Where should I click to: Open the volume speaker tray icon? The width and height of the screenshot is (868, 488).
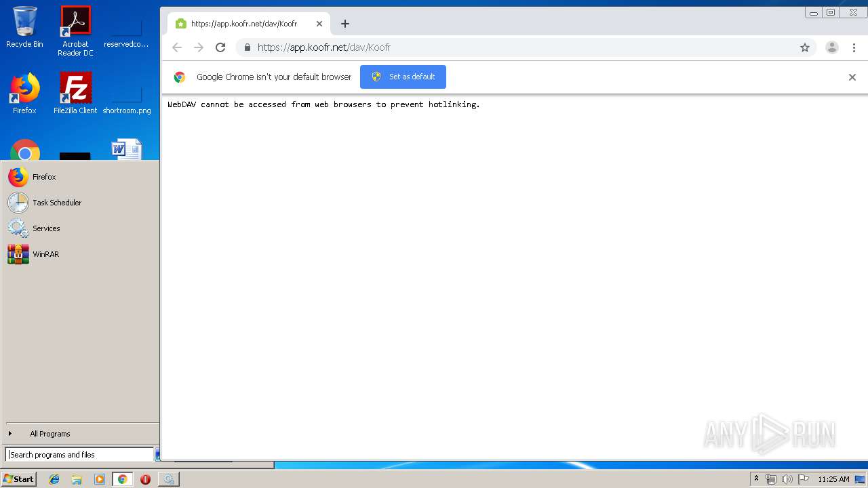point(787,479)
